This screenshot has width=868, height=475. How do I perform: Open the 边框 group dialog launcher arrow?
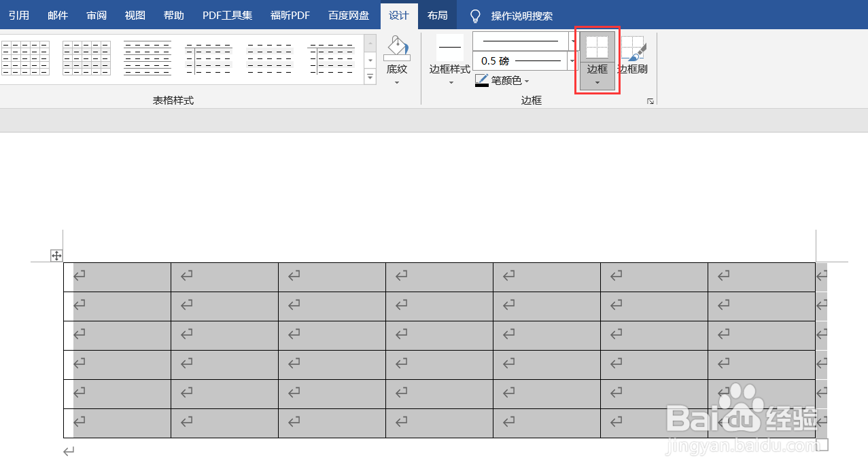650,101
